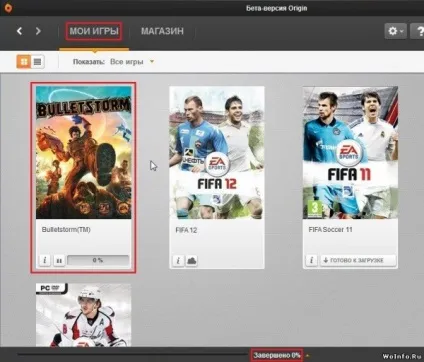
Task: Show info for Bulletstorm
Action: tap(45, 260)
